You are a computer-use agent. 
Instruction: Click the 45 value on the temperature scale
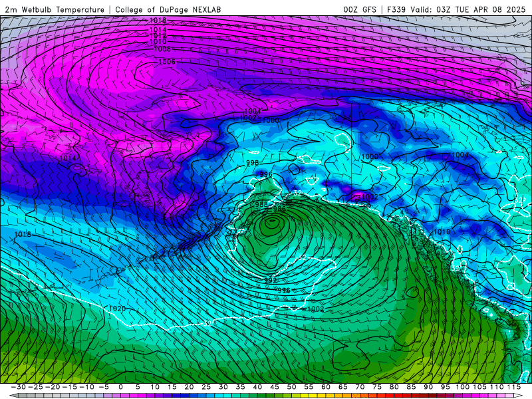(275, 387)
